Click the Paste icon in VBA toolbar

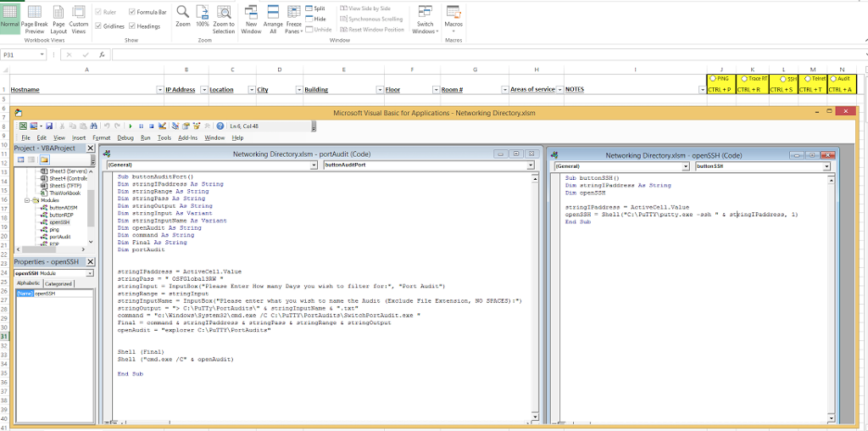click(83, 126)
